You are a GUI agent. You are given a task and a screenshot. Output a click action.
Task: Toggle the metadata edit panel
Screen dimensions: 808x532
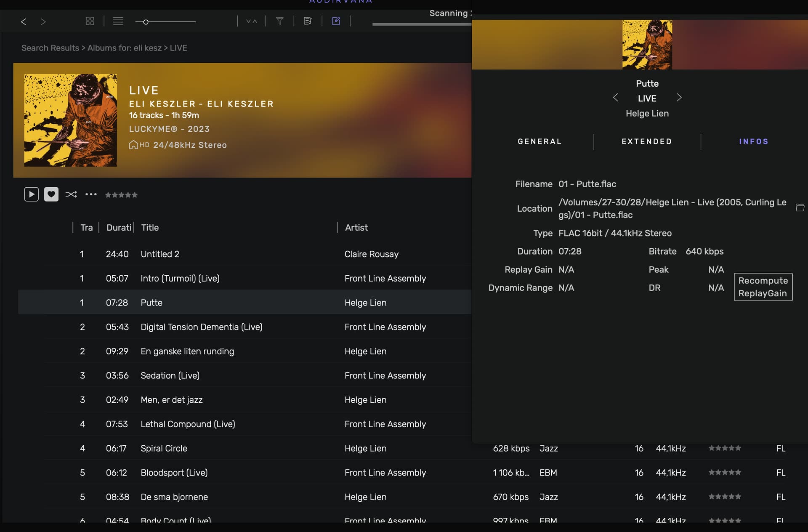click(336, 21)
